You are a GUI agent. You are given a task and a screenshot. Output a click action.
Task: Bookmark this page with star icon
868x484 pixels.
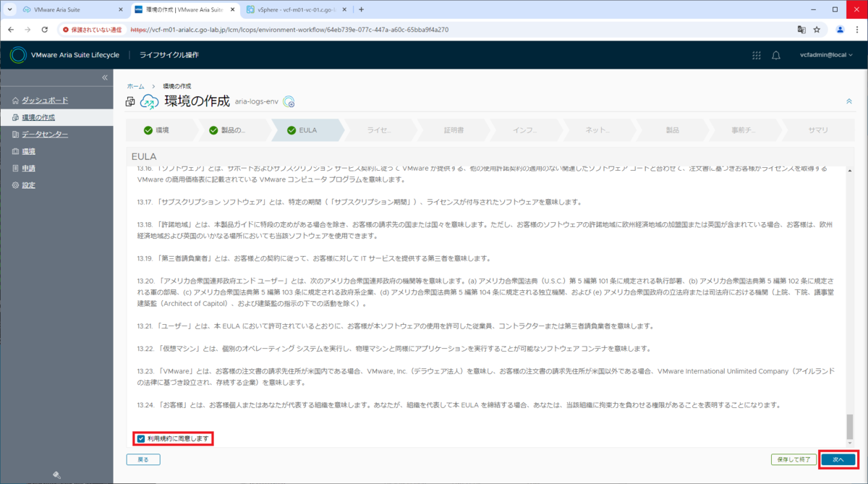817,30
